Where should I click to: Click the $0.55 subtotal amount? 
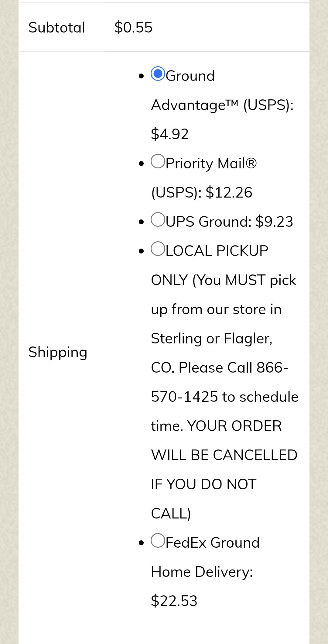[x=133, y=27]
